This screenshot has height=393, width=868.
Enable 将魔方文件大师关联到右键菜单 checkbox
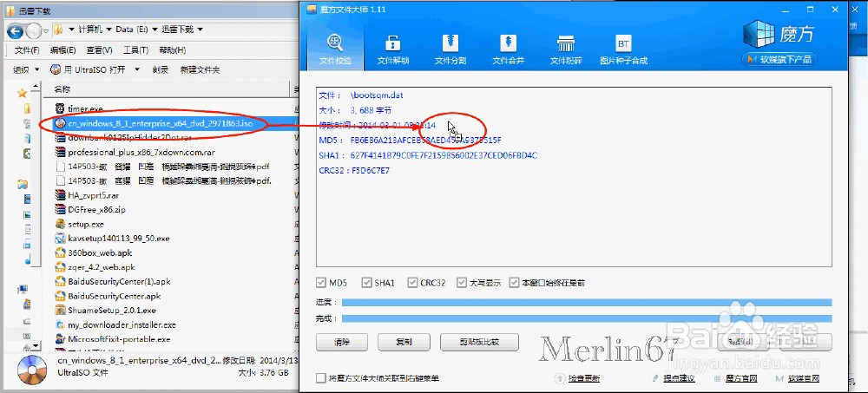[320, 378]
